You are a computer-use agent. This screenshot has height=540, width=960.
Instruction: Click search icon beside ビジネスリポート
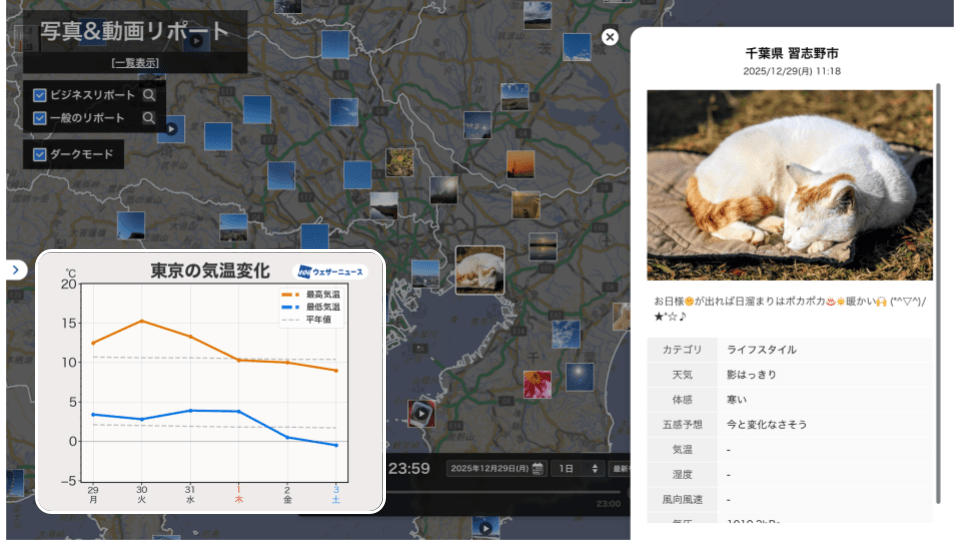[x=149, y=95]
